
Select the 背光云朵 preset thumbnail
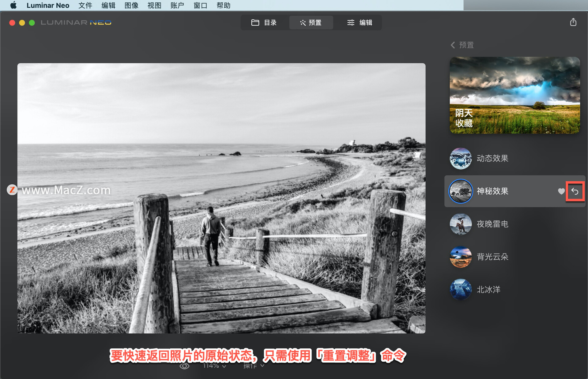click(461, 257)
